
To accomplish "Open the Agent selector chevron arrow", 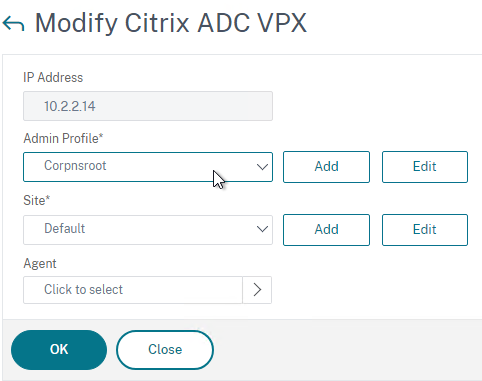I will point(257,290).
